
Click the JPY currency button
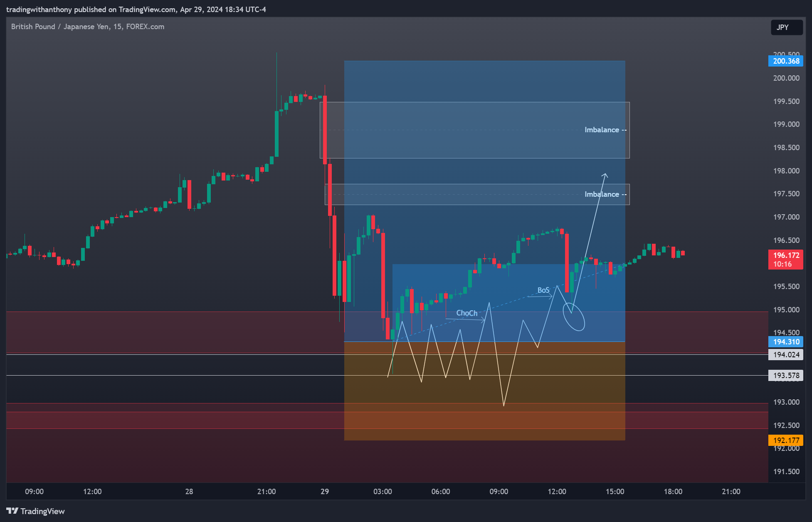coord(787,27)
